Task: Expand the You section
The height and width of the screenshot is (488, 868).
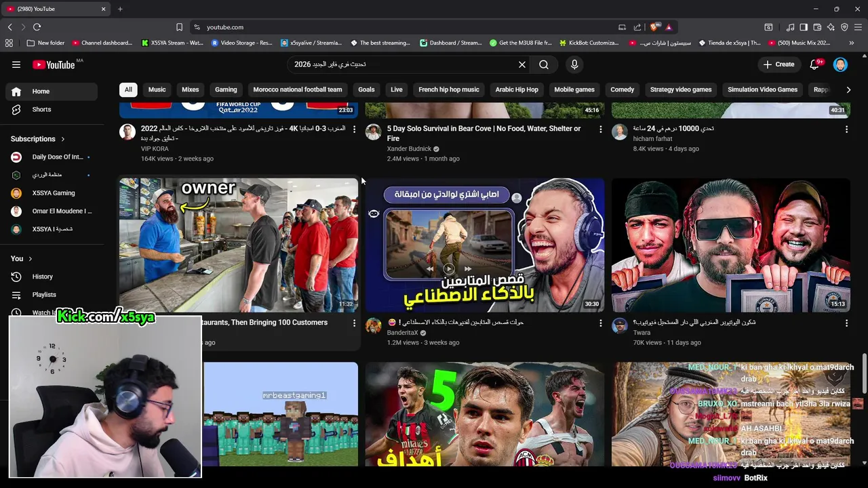Action: 22,258
